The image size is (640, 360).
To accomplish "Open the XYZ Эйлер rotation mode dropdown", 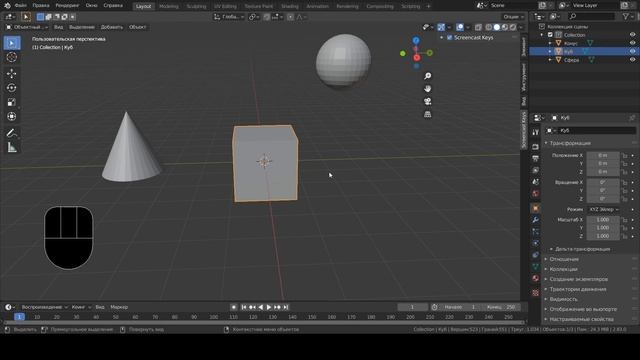I will click(x=604, y=209).
